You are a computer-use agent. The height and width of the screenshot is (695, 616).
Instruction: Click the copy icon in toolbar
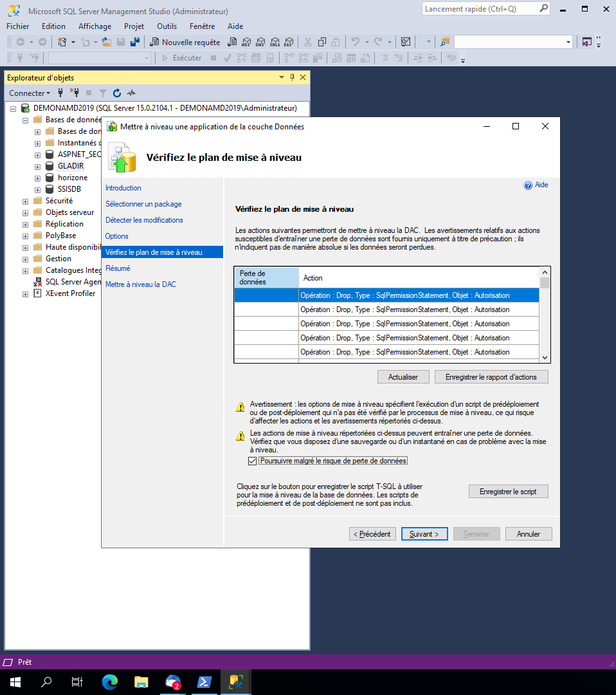(322, 42)
